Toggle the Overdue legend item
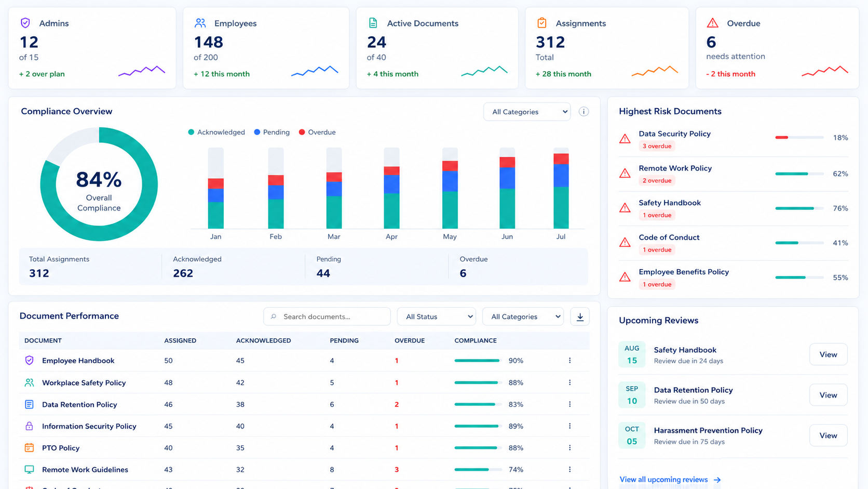The image size is (868, 489). 317,132
